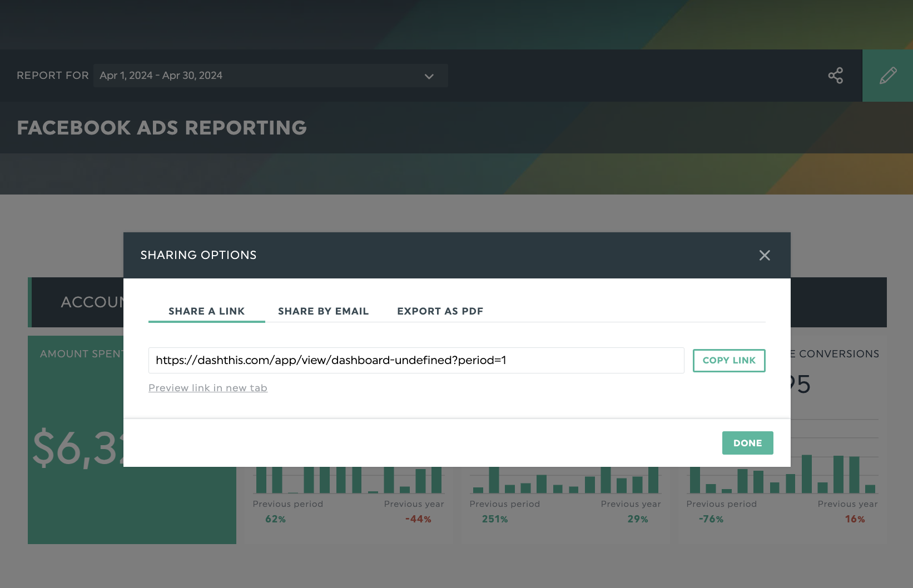Click the Conversions widget label
This screenshot has width=913, height=588.
(835, 354)
